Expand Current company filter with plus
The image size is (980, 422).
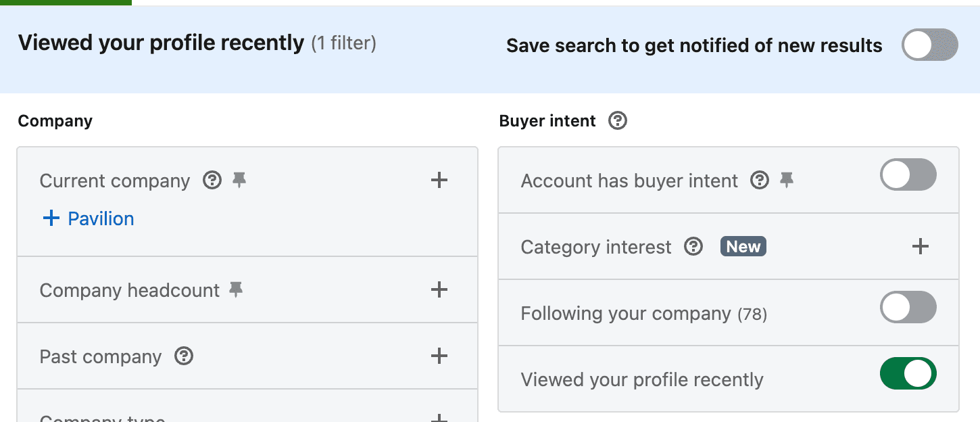pos(439,180)
